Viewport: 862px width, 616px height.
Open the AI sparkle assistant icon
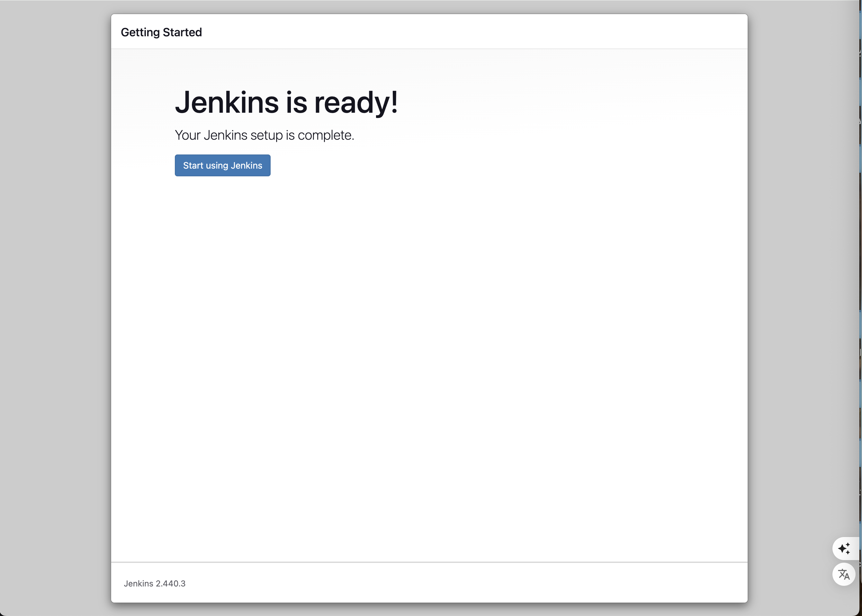844,549
